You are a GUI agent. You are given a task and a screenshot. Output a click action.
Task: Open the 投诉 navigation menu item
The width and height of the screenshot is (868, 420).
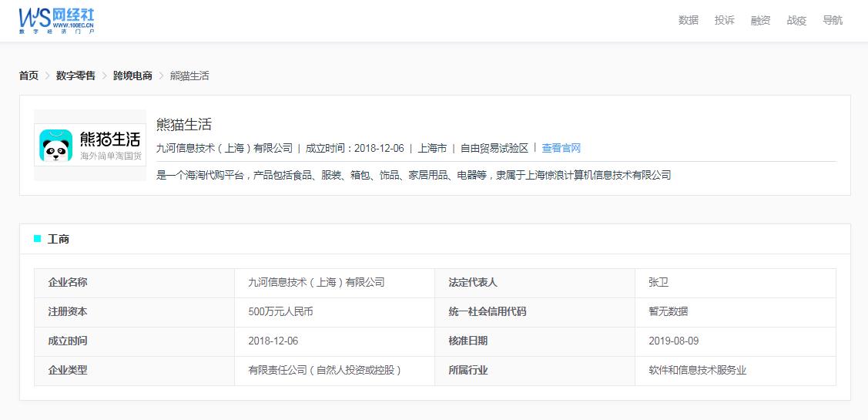tap(724, 21)
